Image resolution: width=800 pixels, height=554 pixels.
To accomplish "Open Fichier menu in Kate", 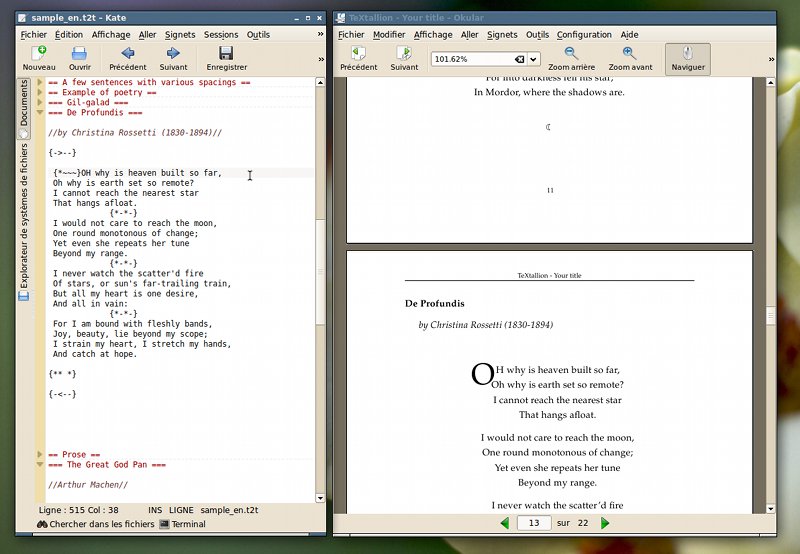I will [x=34, y=35].
